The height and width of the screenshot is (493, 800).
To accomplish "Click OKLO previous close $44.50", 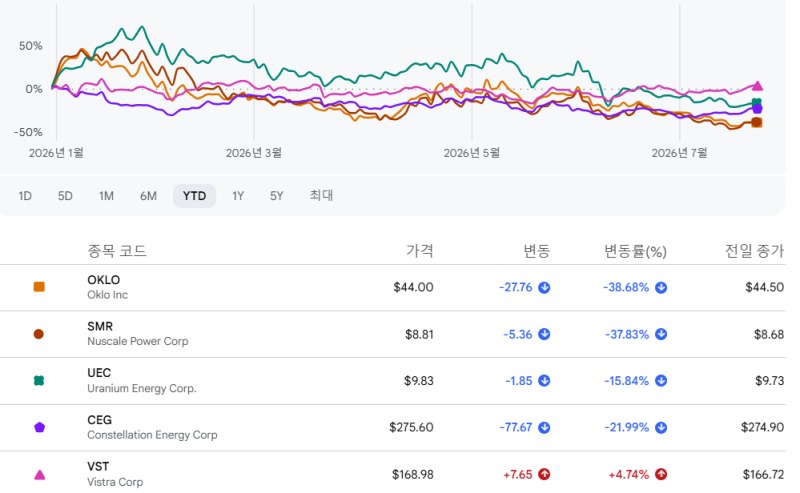I will click(764, 287).
